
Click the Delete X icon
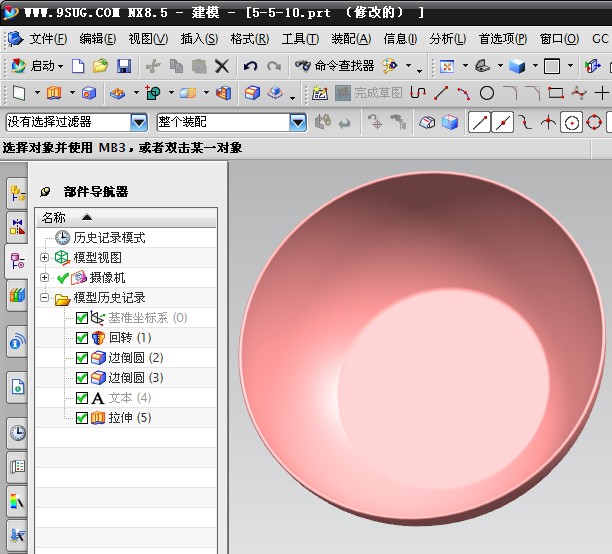coord(222,66)
